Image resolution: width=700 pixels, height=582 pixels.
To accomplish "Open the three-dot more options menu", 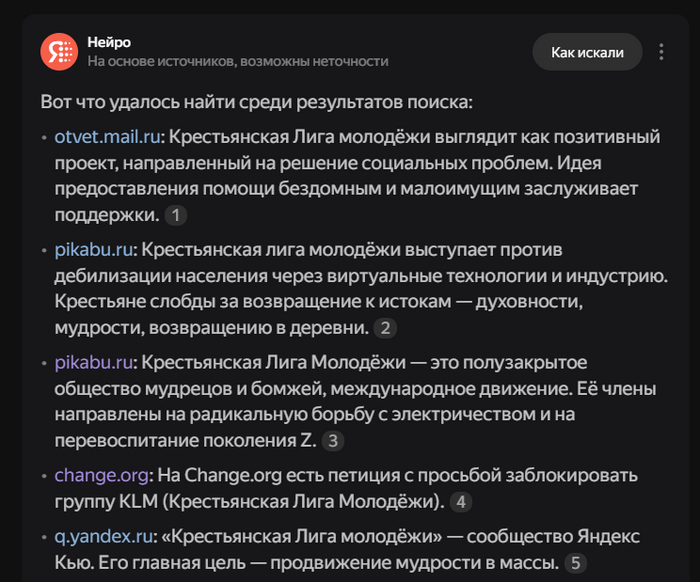I will click(x=661, y=52).
